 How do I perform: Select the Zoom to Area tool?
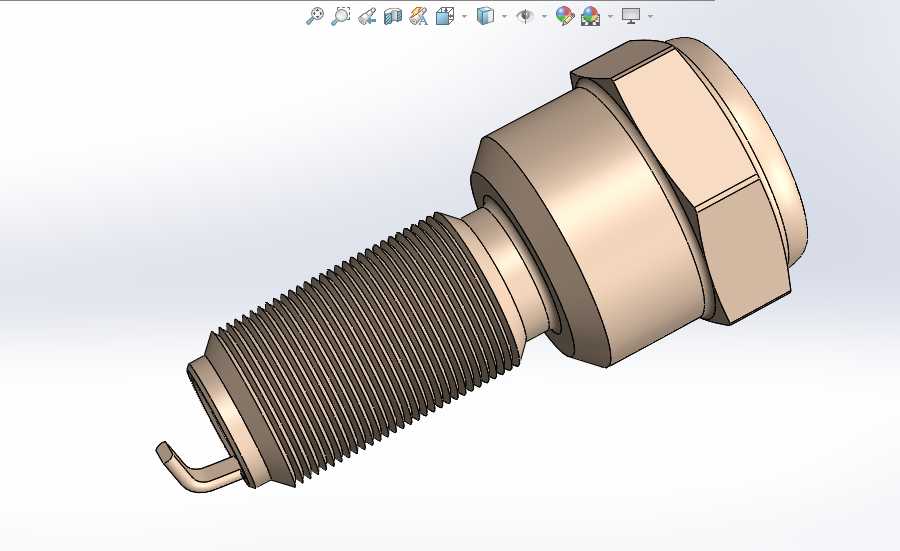(340, 16)
